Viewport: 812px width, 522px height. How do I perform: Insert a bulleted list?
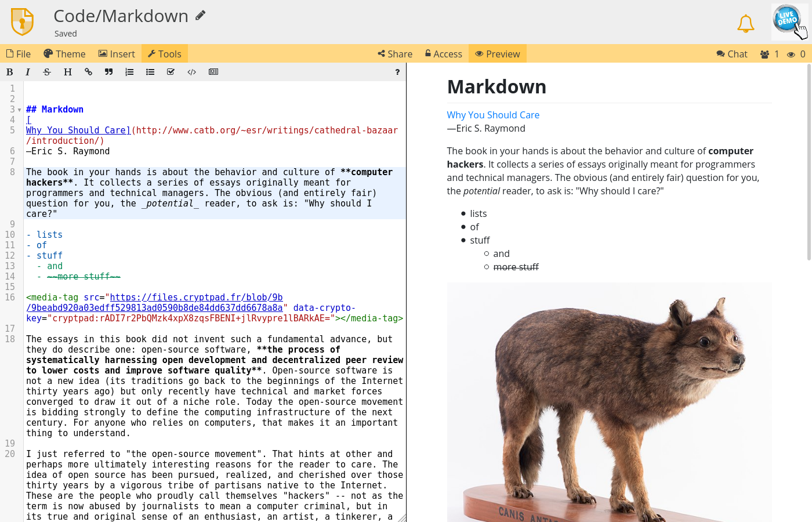(x=150, y=72)
